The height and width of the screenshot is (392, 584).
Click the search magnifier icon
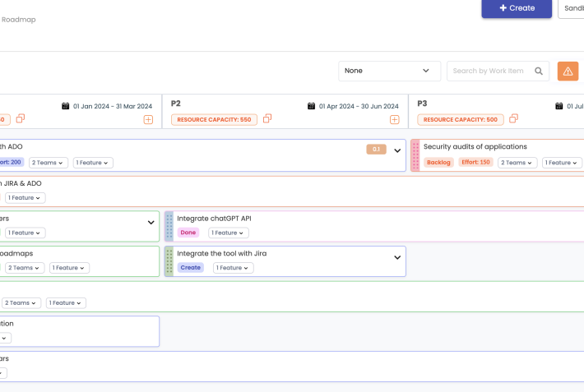pos(540,71)
